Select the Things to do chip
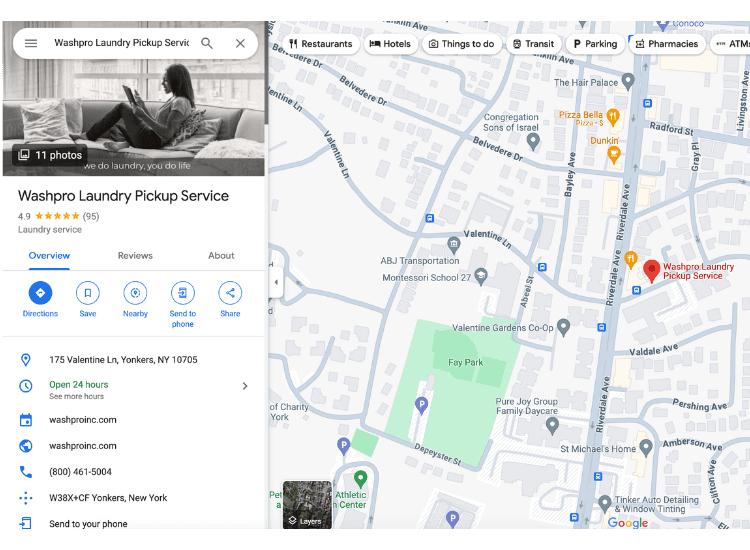This screenshot has height=550, width=750. (462, 44)
